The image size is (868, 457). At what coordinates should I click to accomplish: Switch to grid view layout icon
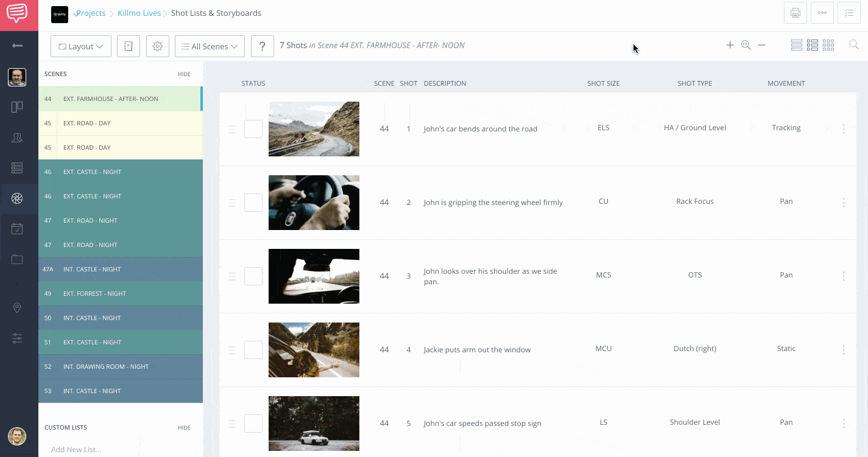[828, 45]
